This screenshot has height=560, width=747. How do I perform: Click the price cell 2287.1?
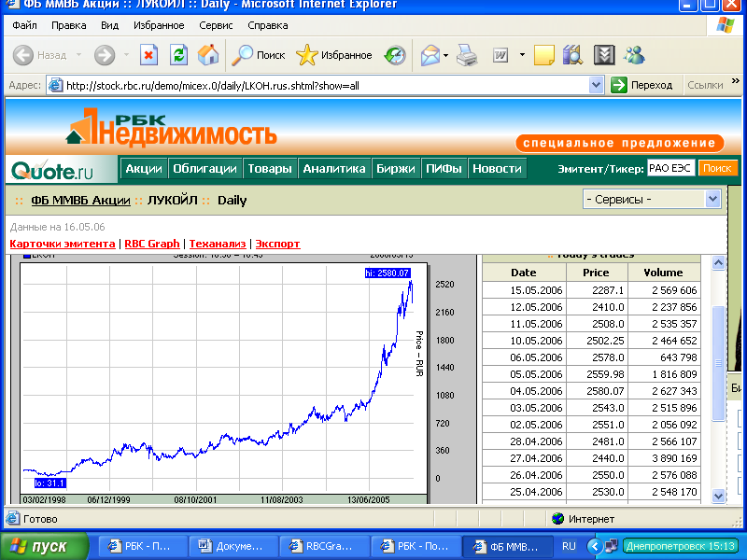coord(597,290)
